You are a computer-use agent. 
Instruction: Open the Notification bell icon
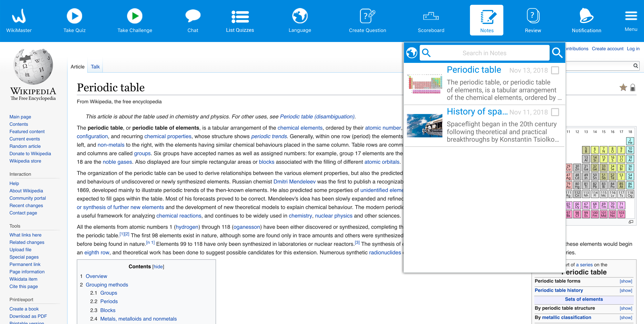pyautogui.click(x=586, y=16)
